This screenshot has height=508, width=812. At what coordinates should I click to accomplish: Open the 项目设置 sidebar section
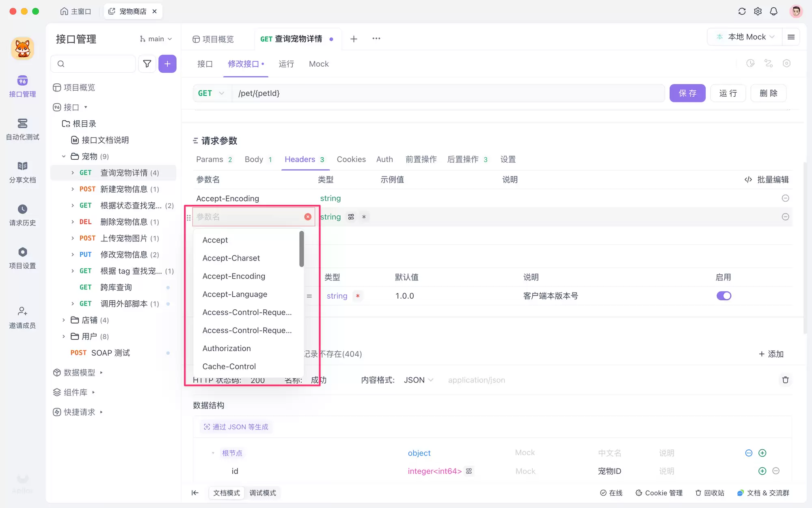tap(22, 258)
